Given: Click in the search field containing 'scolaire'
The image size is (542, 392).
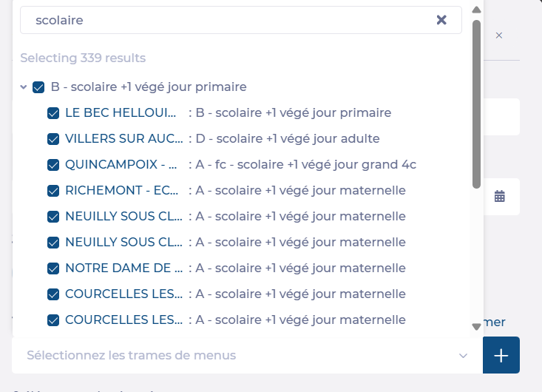Looking at the screenshot, I should coord(222,21).
